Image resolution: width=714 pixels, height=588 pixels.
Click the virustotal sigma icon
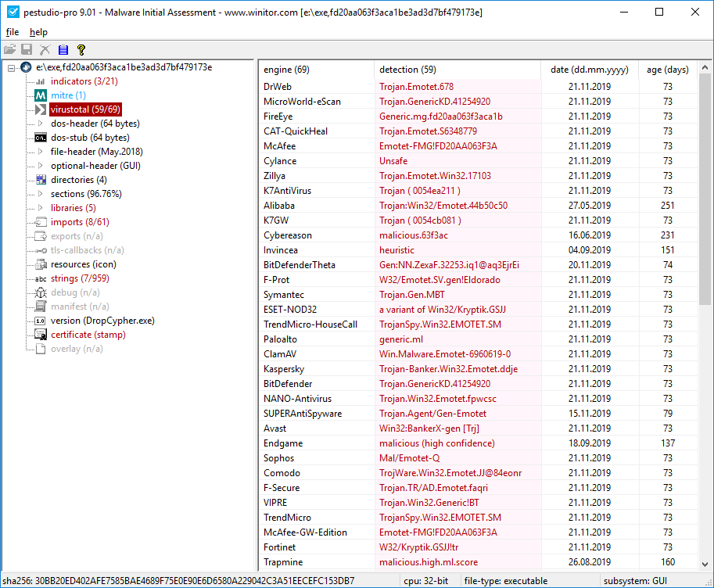(x=41, y=109)
